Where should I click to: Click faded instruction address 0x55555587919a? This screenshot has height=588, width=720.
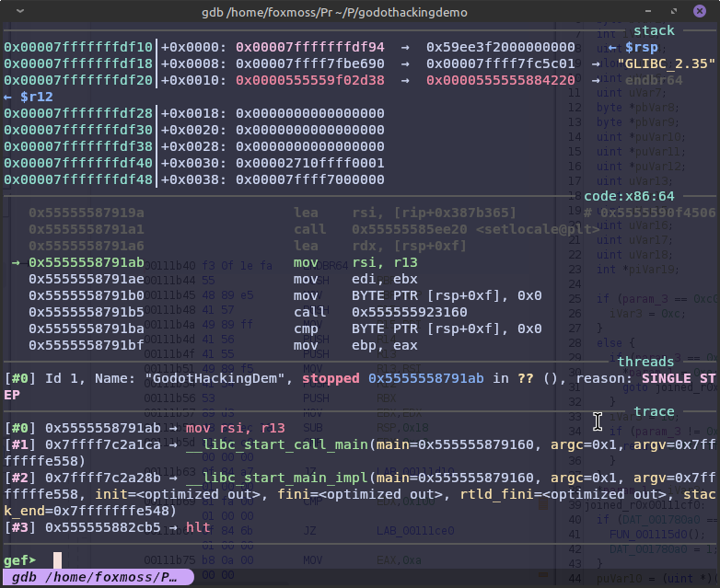click(x=87, y=213)
